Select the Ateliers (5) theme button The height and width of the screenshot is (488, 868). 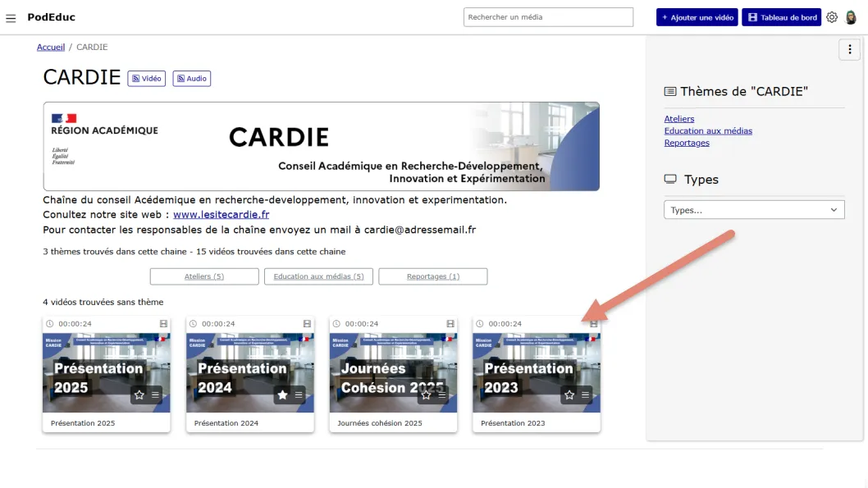click(x=204, y=276)
